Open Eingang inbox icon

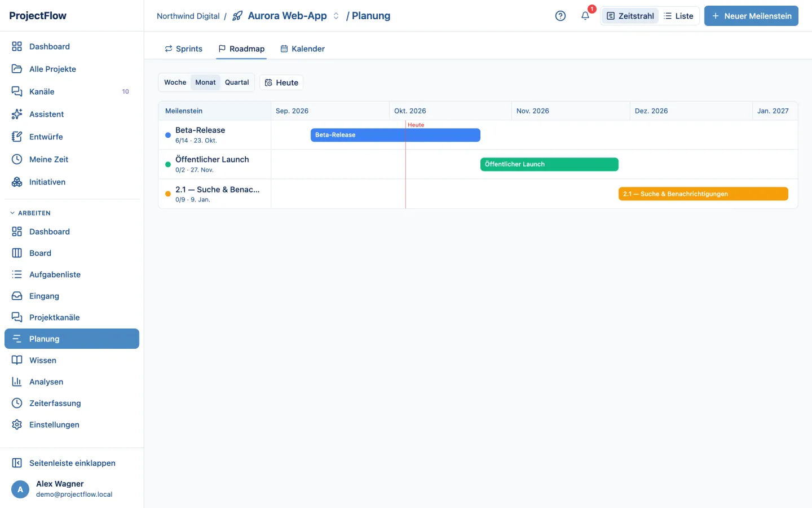pyautogui.click(x=17, y=296)
